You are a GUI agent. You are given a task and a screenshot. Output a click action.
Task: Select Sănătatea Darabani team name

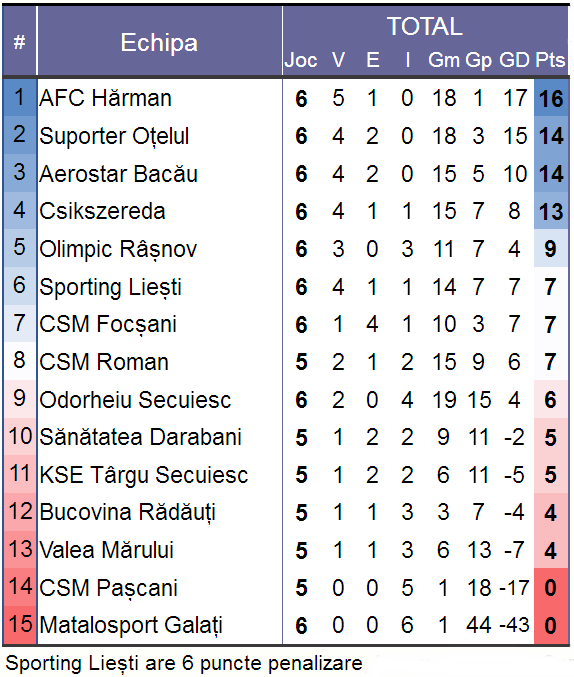pos(140,437)
